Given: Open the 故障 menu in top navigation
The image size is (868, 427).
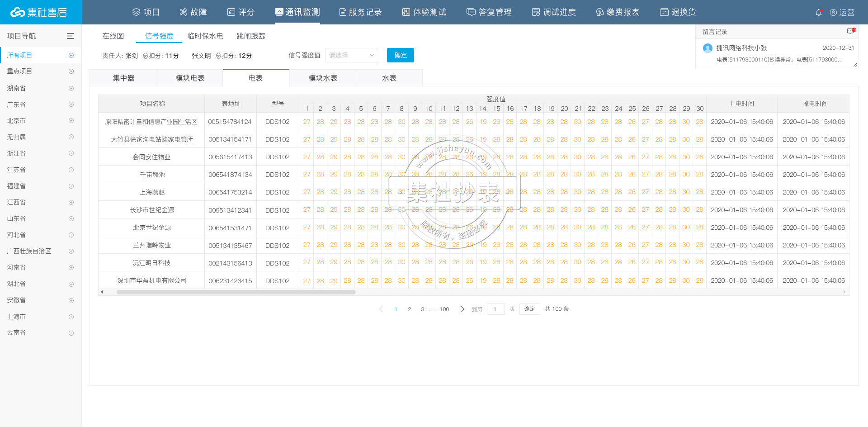Looking at the screenshot, I should click(193, 12).
